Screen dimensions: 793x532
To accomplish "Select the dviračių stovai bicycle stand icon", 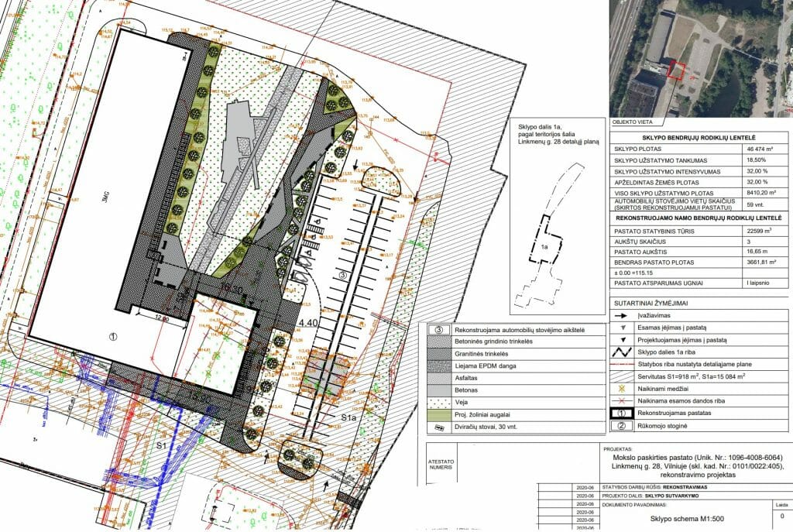I will 439,427.
